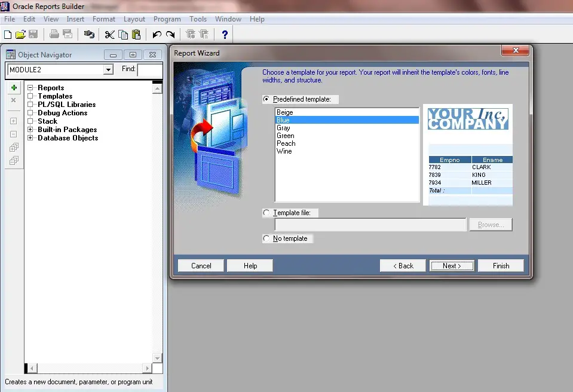
Task: Click the Save floppy disk toolbar icon
Action: coord(33,34)
